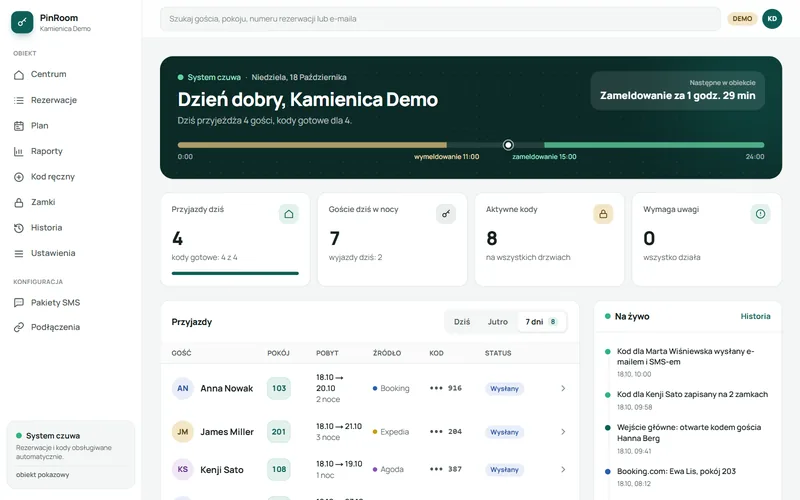Viewport: 800px width, 500px height.
Task: Click the Aktywne kody value 8
Action: coord(492,238)
